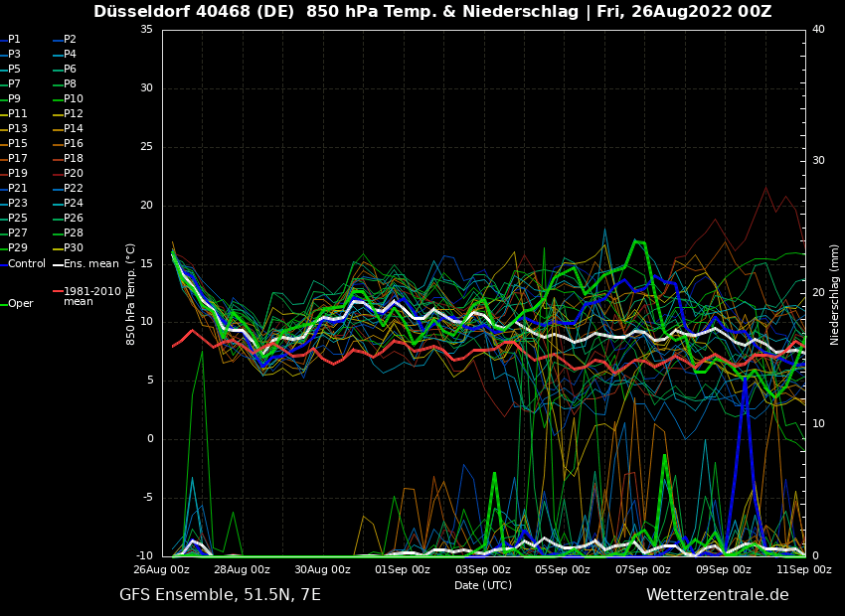Click the 850 hPa Temp. axis label
This screenshot has height=616, width=845.
(x=131, y=294)
